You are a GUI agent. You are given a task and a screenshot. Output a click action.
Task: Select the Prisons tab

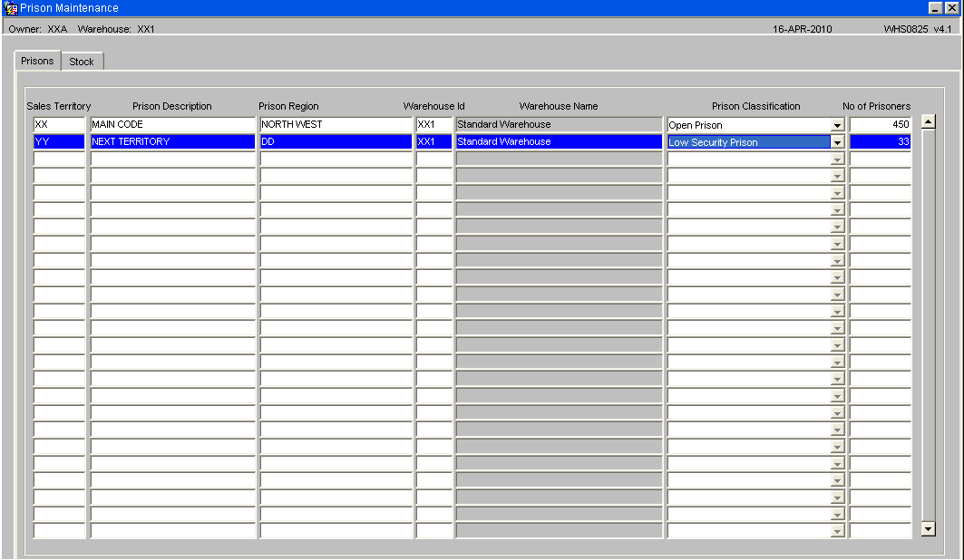(37, 61)
